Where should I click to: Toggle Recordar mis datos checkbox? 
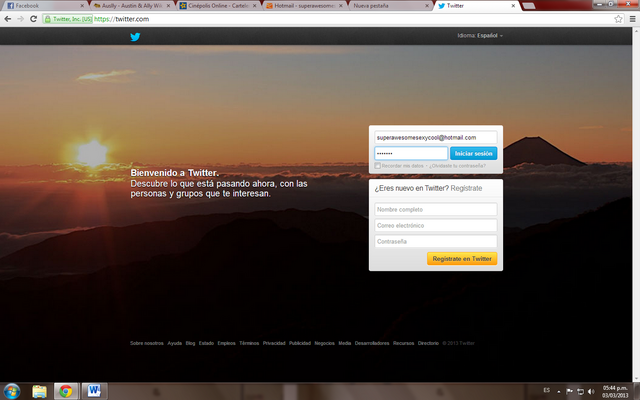tap(378, 166)
